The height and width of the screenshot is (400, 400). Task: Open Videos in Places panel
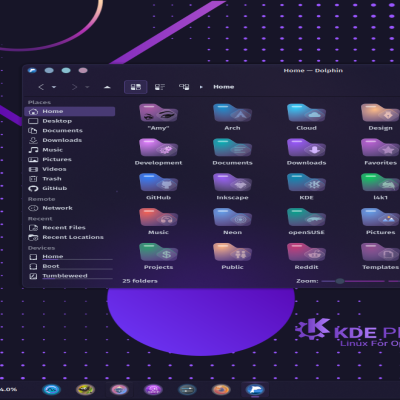pos(70,169)
